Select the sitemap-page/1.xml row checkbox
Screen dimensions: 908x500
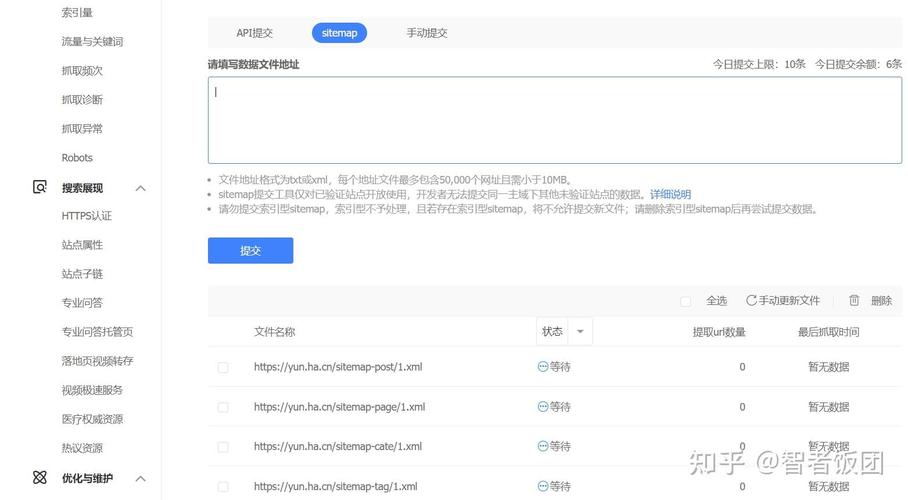click(223, 408)
